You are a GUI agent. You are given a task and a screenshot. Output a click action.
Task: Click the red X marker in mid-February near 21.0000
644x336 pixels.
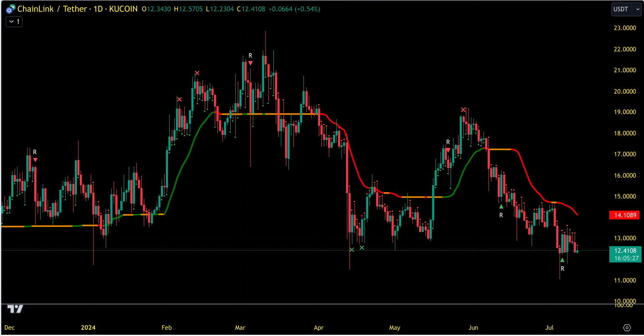point(197,73)
